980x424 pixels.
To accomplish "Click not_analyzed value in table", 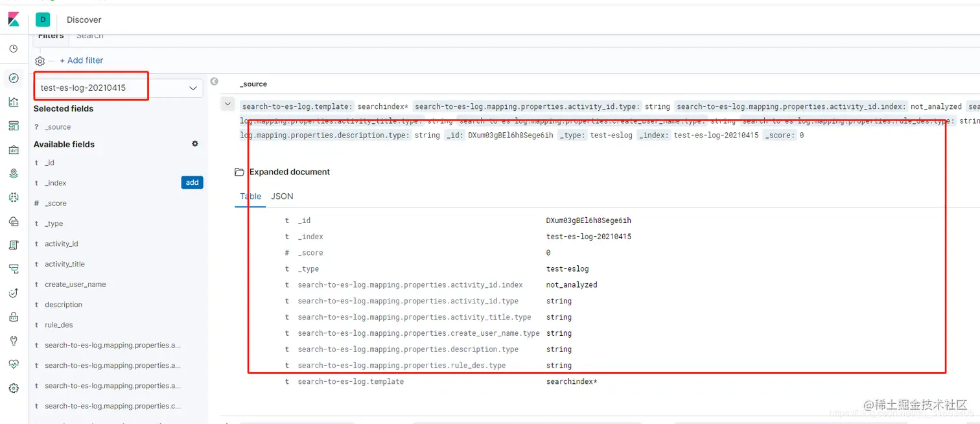I will coord(572,285).
